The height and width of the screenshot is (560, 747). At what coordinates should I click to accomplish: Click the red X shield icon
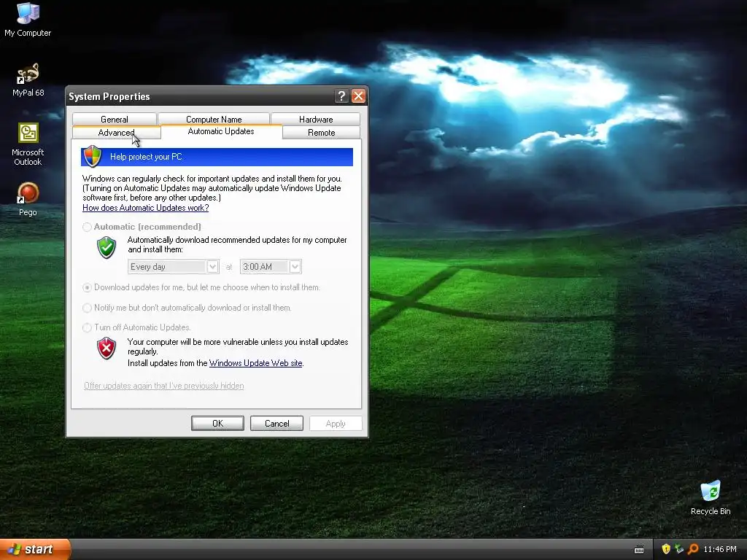coord(107,348)
